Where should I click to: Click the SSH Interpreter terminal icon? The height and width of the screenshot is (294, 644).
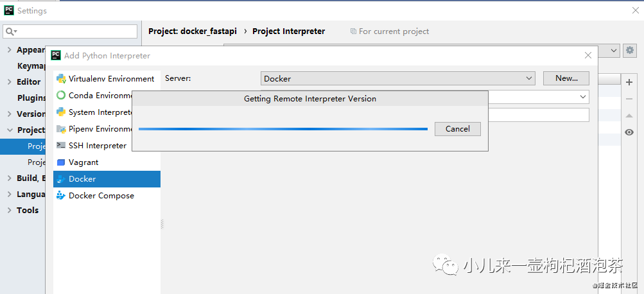(61, 146)
